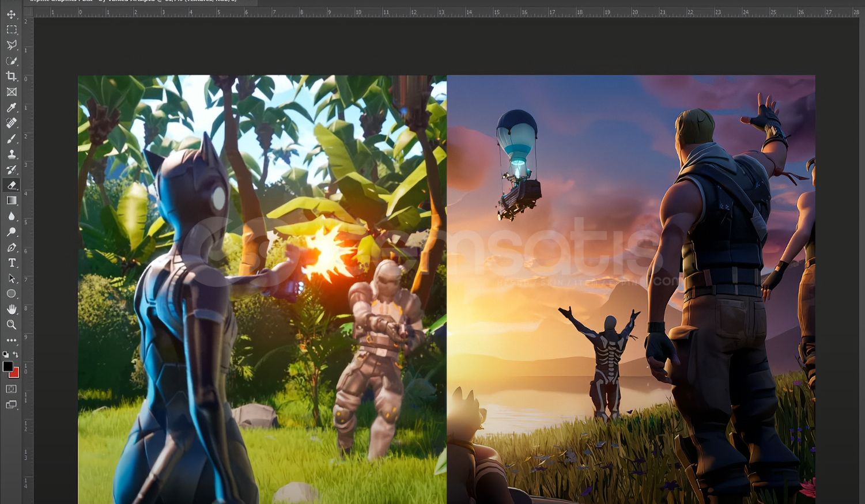Activate the Pen tool
865x504 pixels.
(x=12, y=247)
